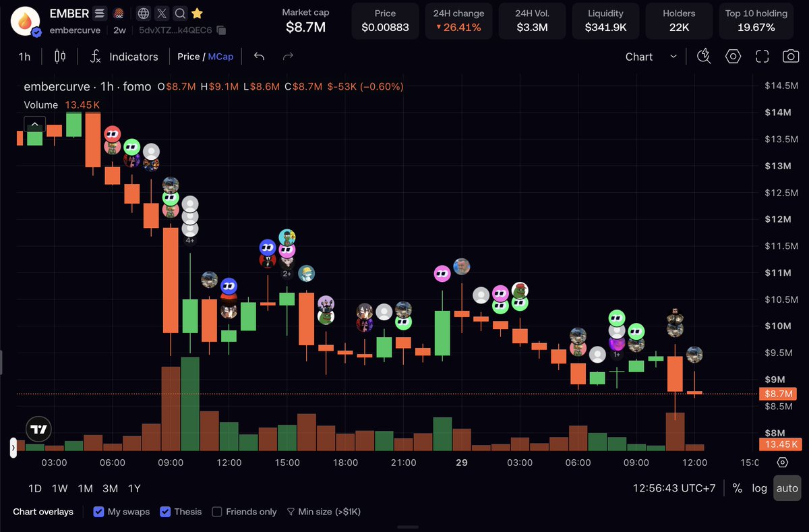Open the candlestick chart style selector
Screen dimensions: 809x532
click(60, 57)
